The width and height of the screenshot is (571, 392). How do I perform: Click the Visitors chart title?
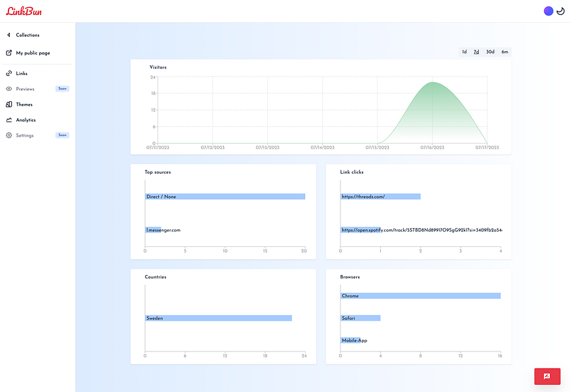tap(158, 67)
